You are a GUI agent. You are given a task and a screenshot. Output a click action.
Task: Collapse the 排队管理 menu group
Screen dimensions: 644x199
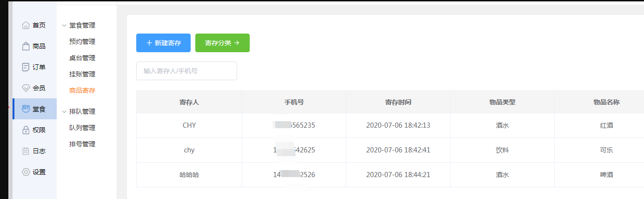coord(64,111)
